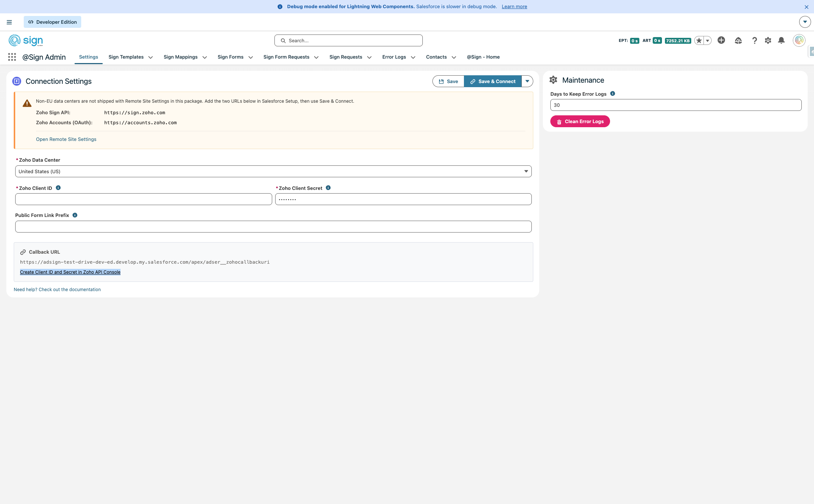
Task: Toggle the hamburger menu in top bar
Action: pyautogui.click(x=9, y=22)
